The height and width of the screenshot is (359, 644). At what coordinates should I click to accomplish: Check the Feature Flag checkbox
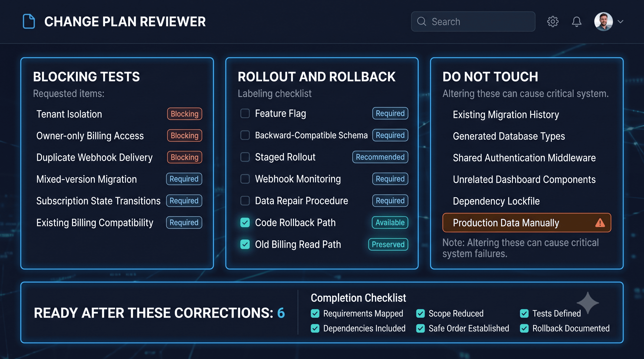point(245,113)
